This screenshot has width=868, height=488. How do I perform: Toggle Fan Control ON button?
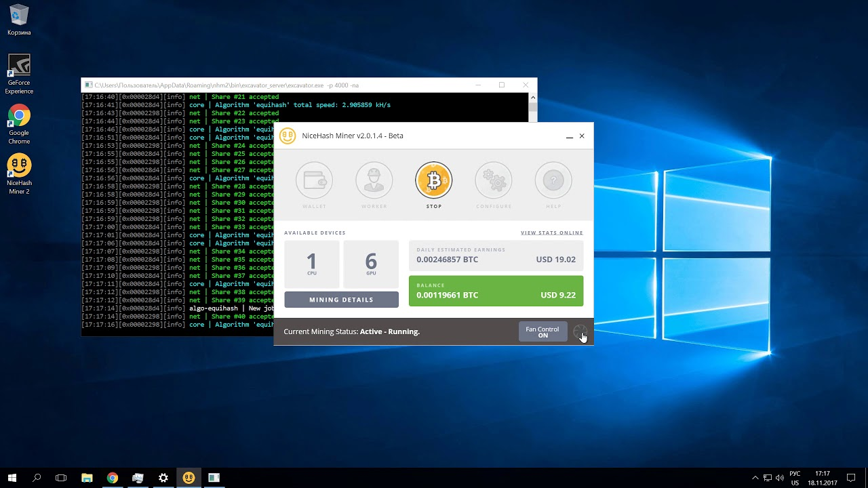click(x=542, y=331)
